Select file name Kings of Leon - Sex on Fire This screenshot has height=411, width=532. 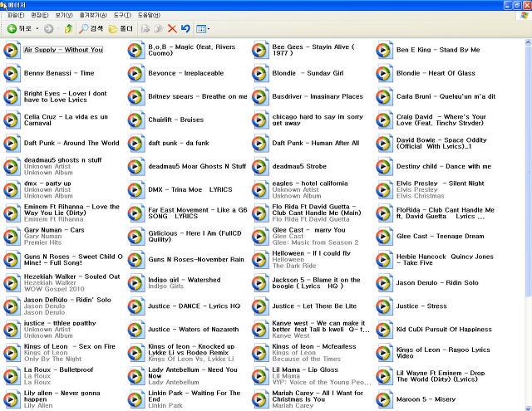(x=70, y=346)
